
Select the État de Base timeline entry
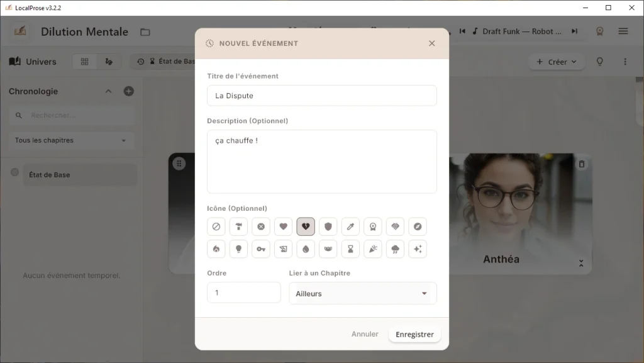point(80,175)
